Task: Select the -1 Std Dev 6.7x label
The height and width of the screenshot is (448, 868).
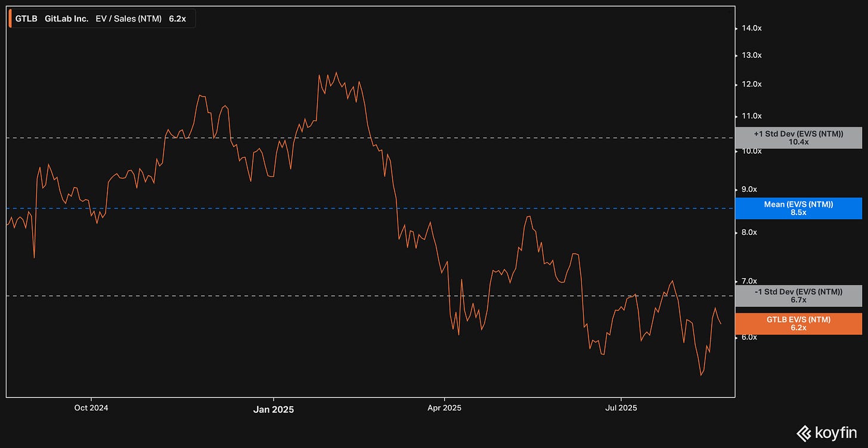Action: [x=798, y=295]
